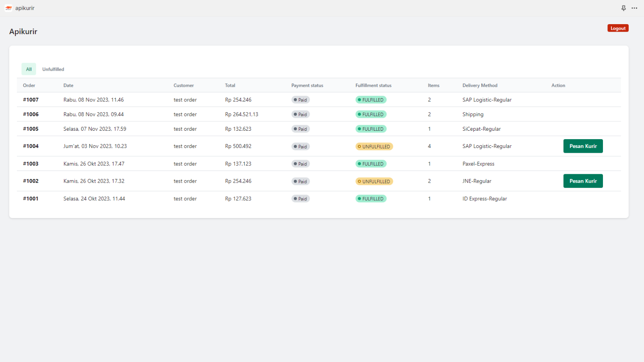The width and height of the screenshot is (644, 362).
Task: Click total Rp 264.521,13
Action: (242, 114)
